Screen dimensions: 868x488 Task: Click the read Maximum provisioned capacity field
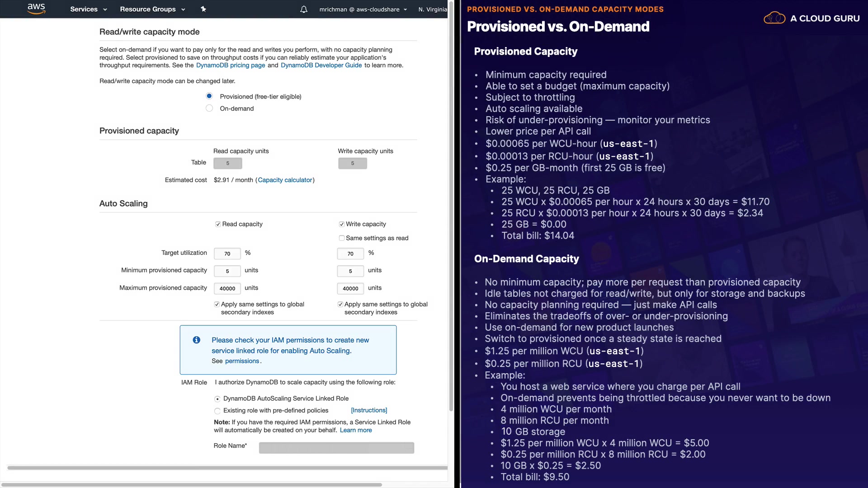[227, 288]
